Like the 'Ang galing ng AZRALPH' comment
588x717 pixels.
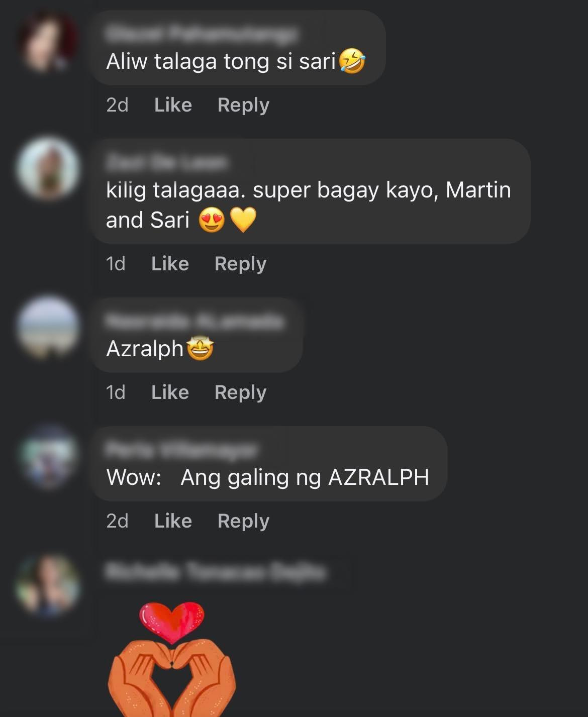coord(173,521)
